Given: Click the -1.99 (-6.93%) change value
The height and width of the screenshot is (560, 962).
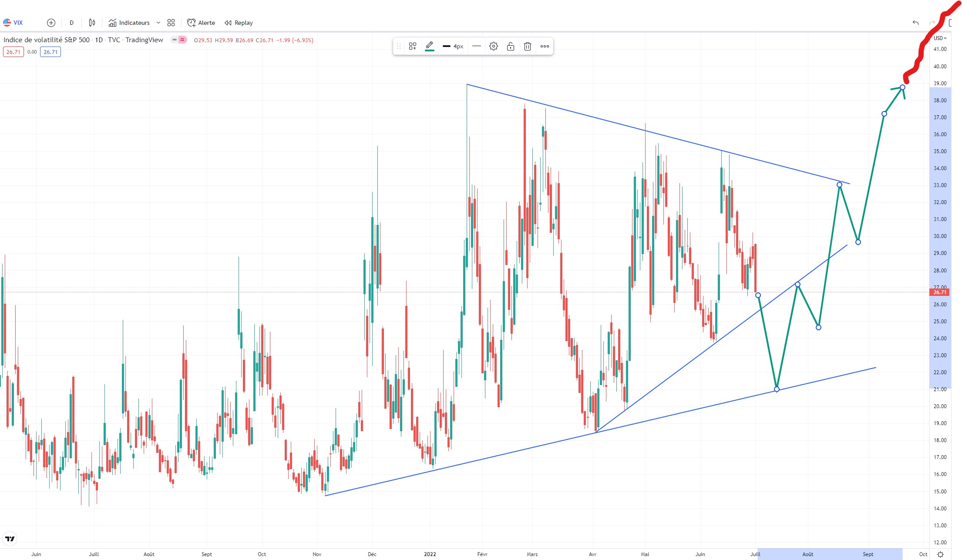Looking at the screenshot, I should click(295, 40).
